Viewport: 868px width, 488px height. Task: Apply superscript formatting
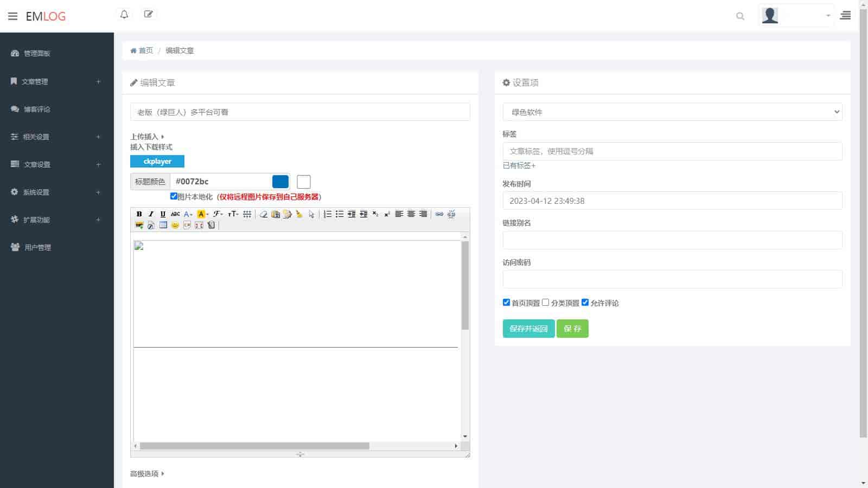[x=387, y=214]
